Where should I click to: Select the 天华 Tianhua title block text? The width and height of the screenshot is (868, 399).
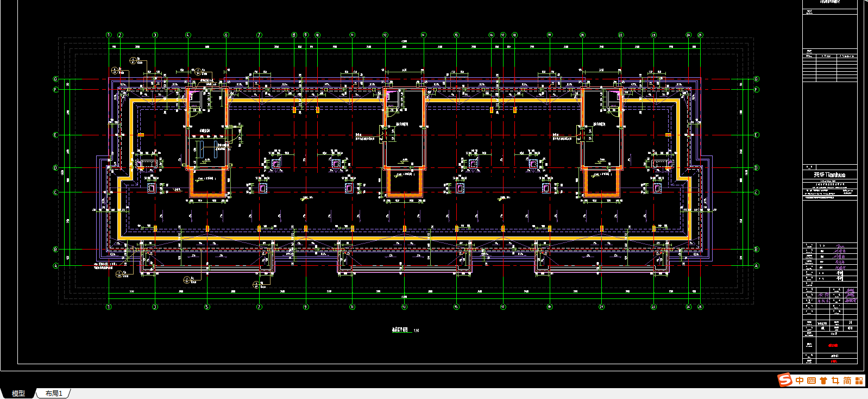829,174
